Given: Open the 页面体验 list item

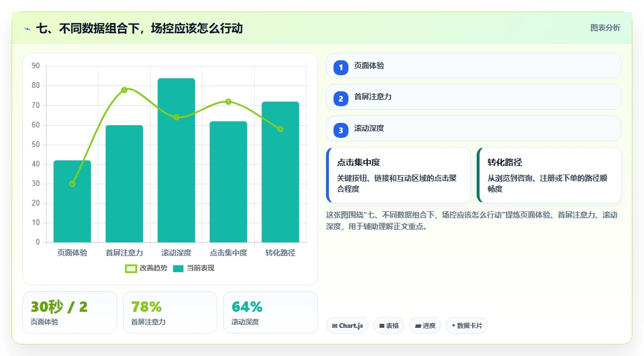Looking at the screenshot, I should coord(474,65).
